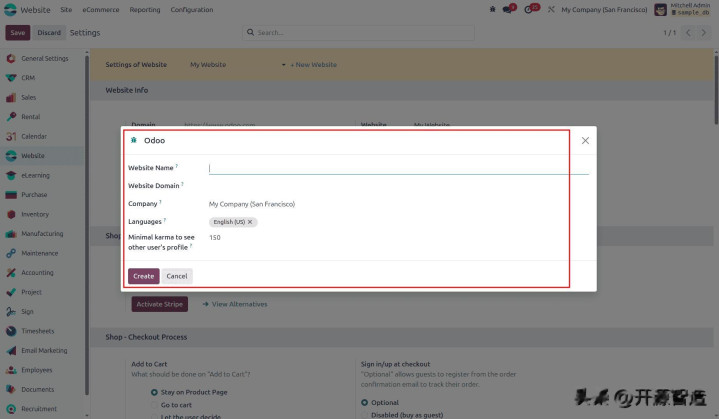
Task: Click the settings page vertical scrollbar
Action: [716, 89]
